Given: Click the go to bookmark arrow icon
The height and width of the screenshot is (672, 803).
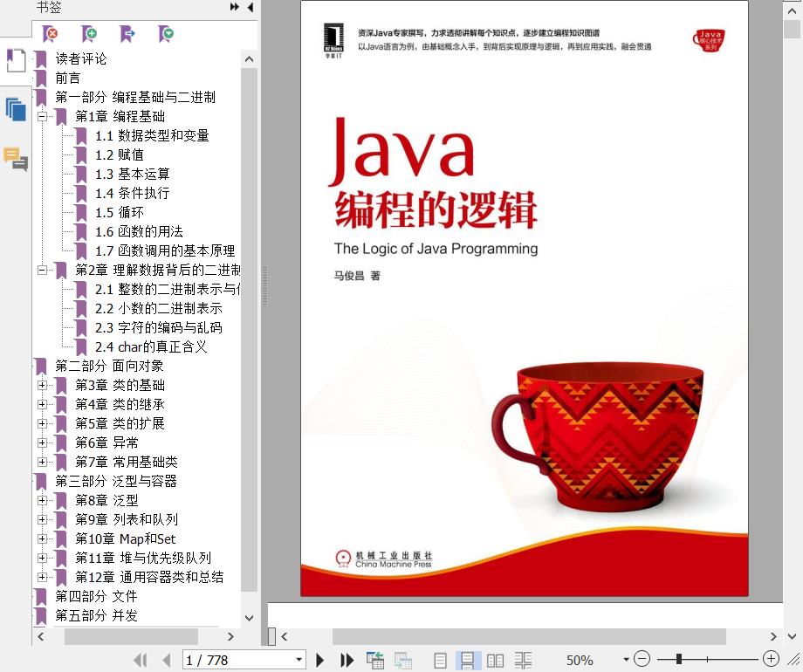Looking at the screenshot, I should (127, 34).
